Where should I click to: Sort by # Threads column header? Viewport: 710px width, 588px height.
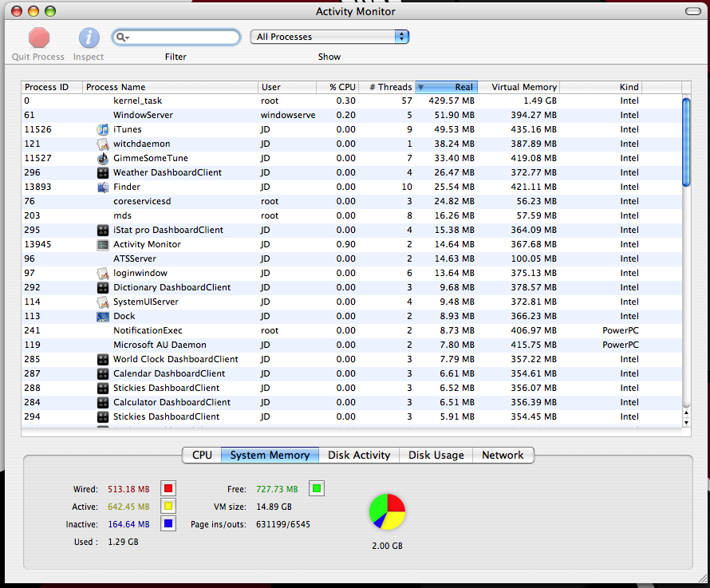[387, 87]
